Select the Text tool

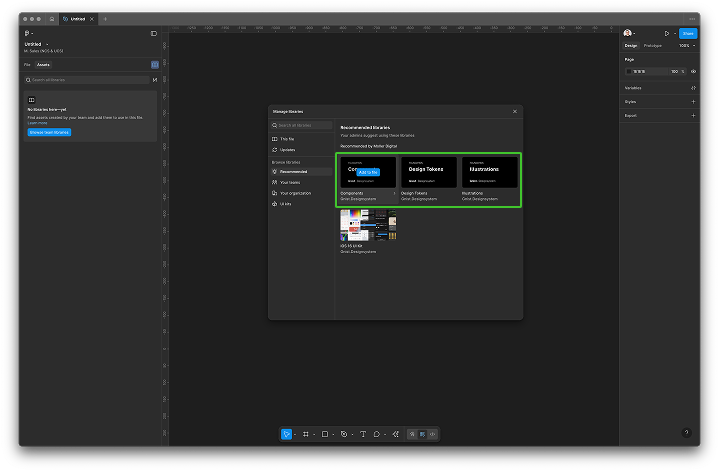click(362, 434)
